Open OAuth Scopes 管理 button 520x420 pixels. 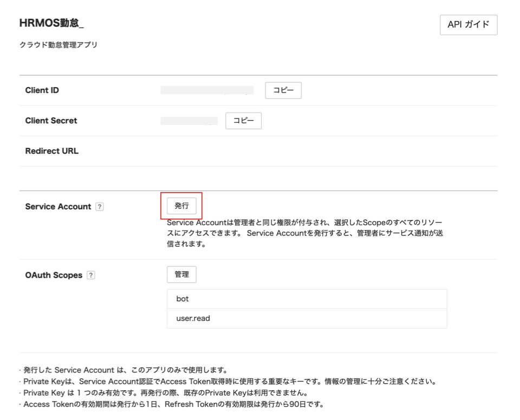pos(181,274)
